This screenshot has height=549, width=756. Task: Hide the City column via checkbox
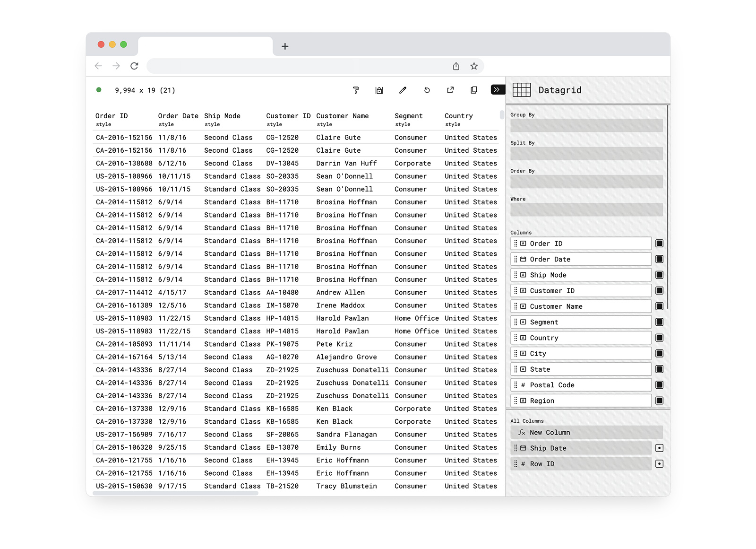tap(660, 354)
